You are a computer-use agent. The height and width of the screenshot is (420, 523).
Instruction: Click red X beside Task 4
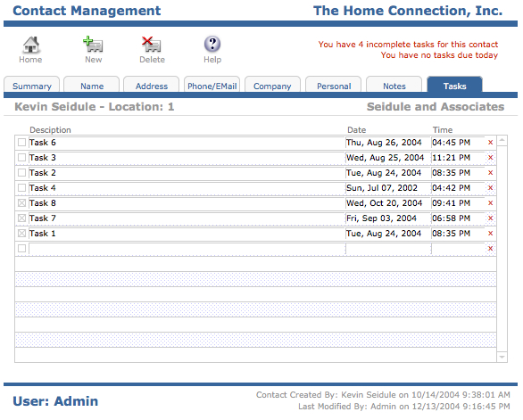pyautogui.click(x=490, y=188)
